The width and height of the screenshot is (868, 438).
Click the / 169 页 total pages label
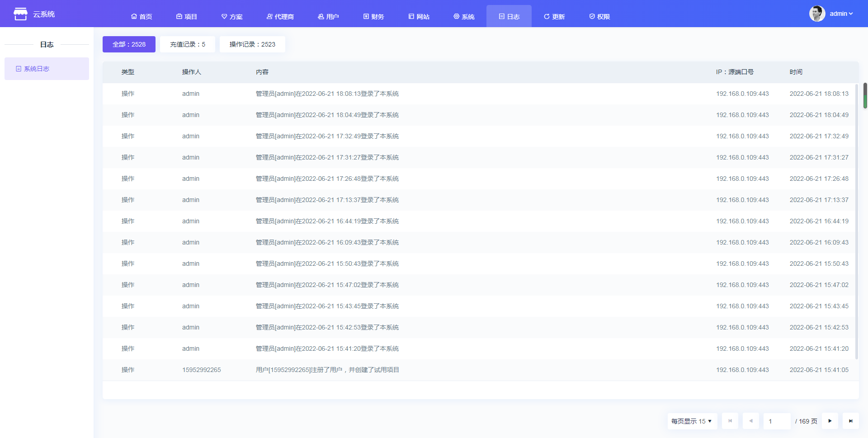(806, 421)
